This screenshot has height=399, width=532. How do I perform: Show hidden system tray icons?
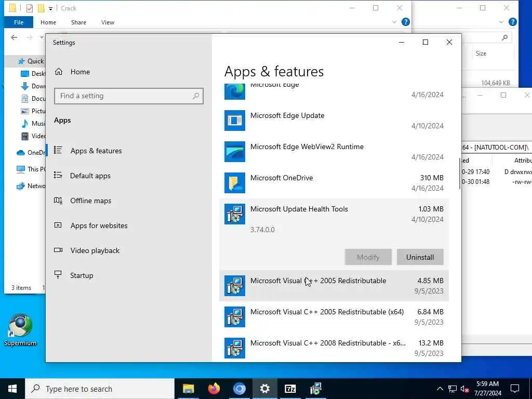point(440,389)
